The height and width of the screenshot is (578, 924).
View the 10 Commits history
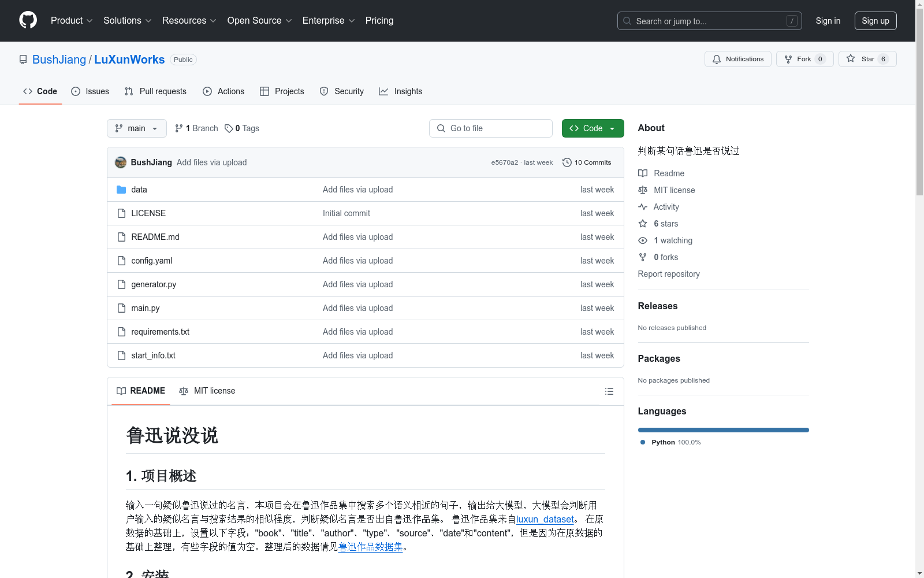[x=587, y=162]
